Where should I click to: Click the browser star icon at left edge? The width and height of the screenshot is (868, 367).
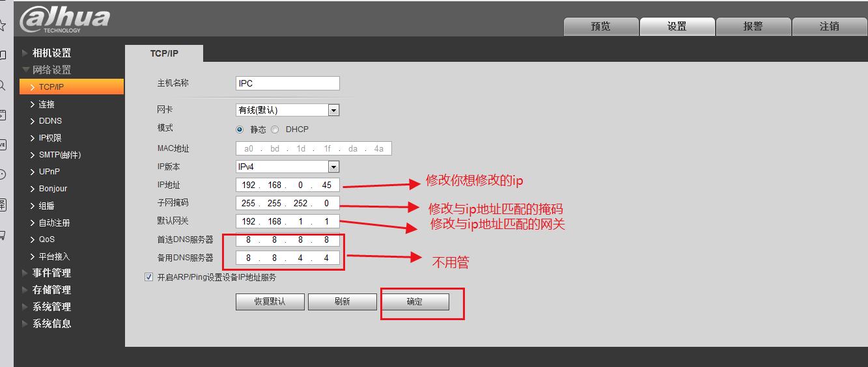pos(2,25)
